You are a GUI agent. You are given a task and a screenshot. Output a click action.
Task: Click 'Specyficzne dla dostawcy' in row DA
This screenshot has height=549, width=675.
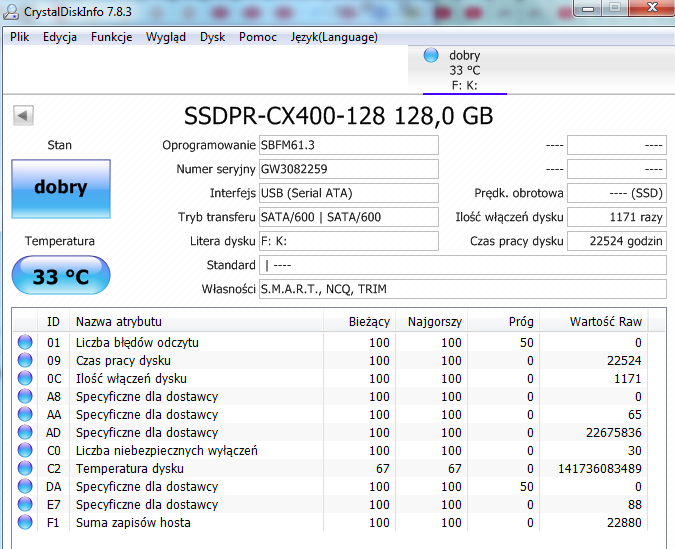pos(147,487)
